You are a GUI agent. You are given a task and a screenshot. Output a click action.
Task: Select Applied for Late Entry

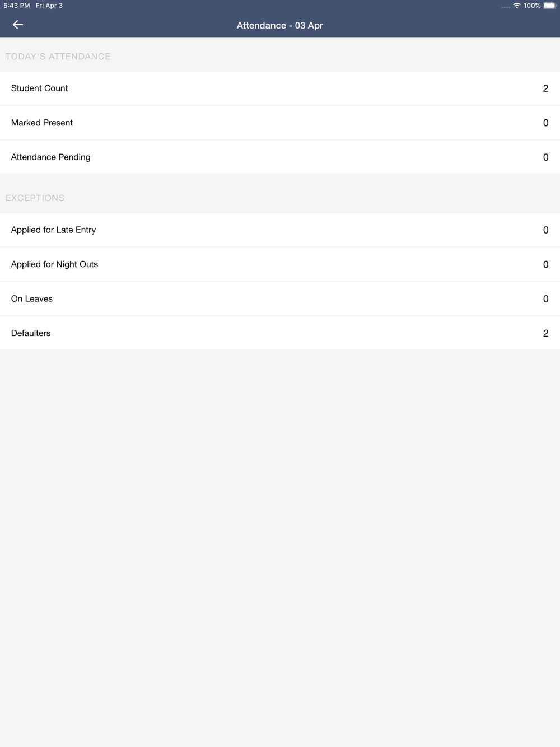(280, 230)
